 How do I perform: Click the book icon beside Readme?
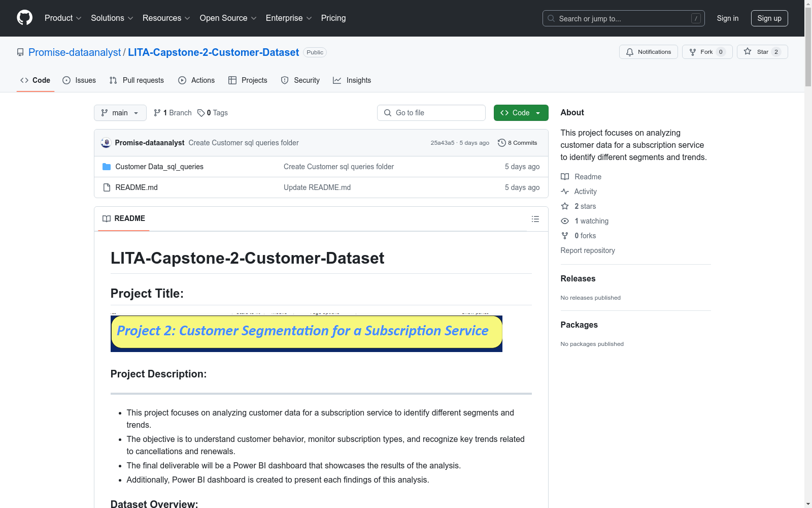point(565,177)
